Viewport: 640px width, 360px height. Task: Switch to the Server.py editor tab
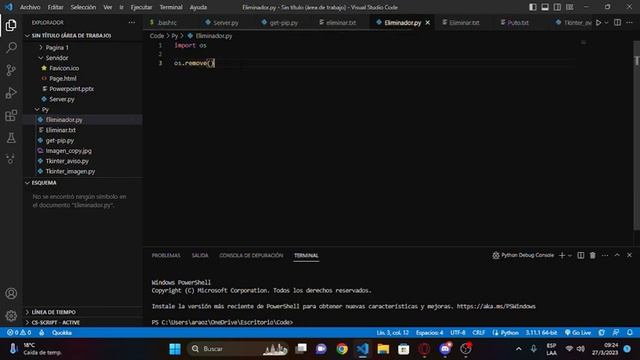[222, 23]
